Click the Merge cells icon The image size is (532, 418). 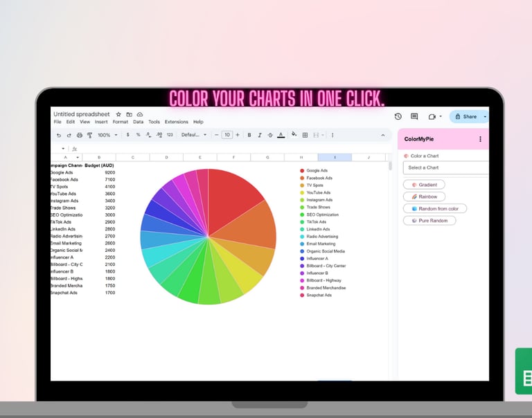316,135
